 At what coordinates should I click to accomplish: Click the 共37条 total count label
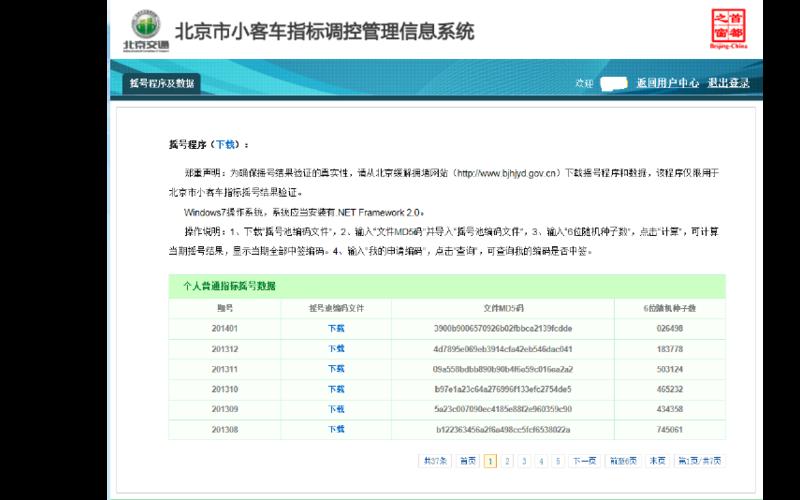pos(435,461)
